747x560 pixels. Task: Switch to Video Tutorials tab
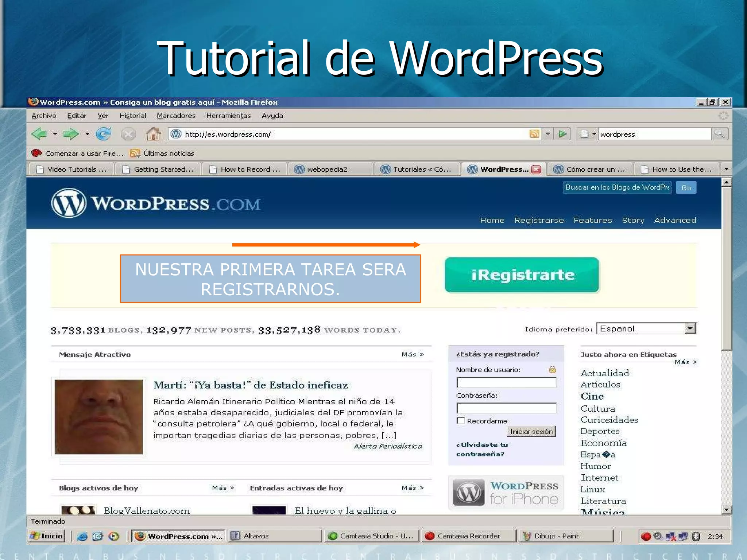(71, 169)
